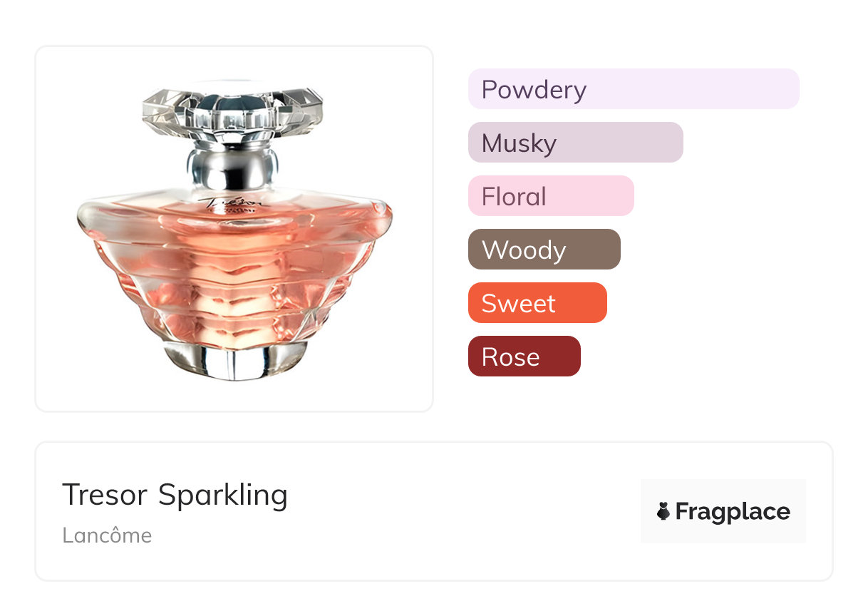Open the Tresor Sparkling bottle image

coord(234,229)
